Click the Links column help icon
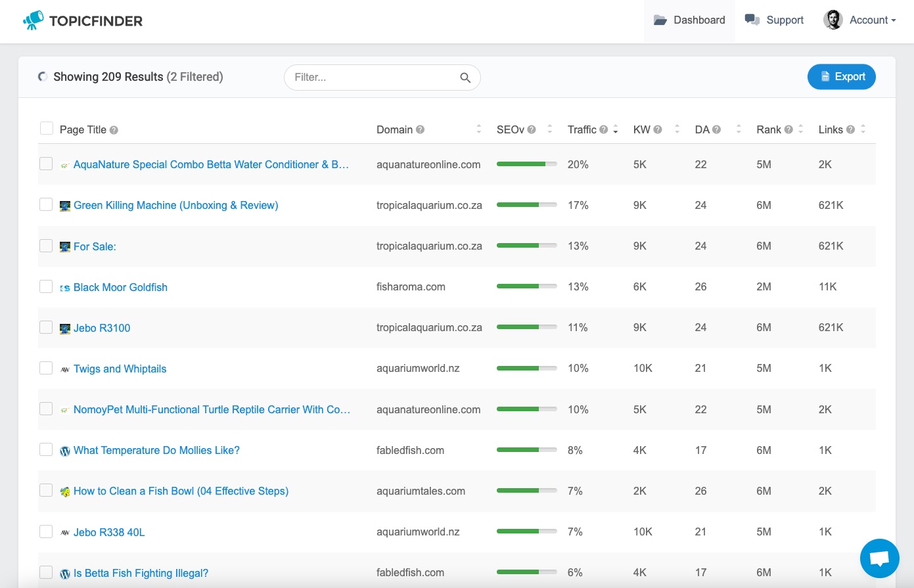Viewport: 914px width, 588px height. point(850,129)
